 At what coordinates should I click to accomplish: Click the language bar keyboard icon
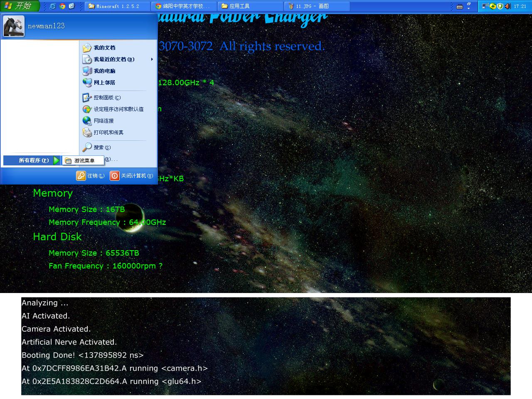(x=460, y=6)
